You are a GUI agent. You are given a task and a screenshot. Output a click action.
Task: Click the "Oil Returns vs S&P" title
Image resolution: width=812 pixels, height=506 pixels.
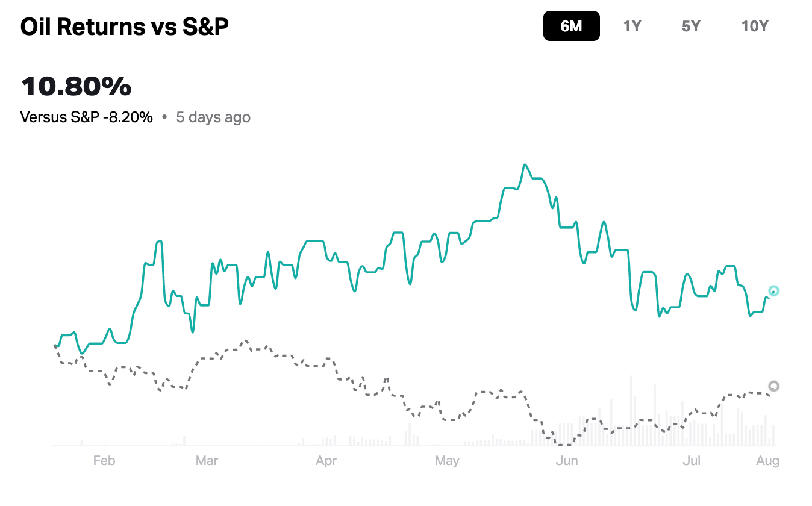click(x=125, y=27)
